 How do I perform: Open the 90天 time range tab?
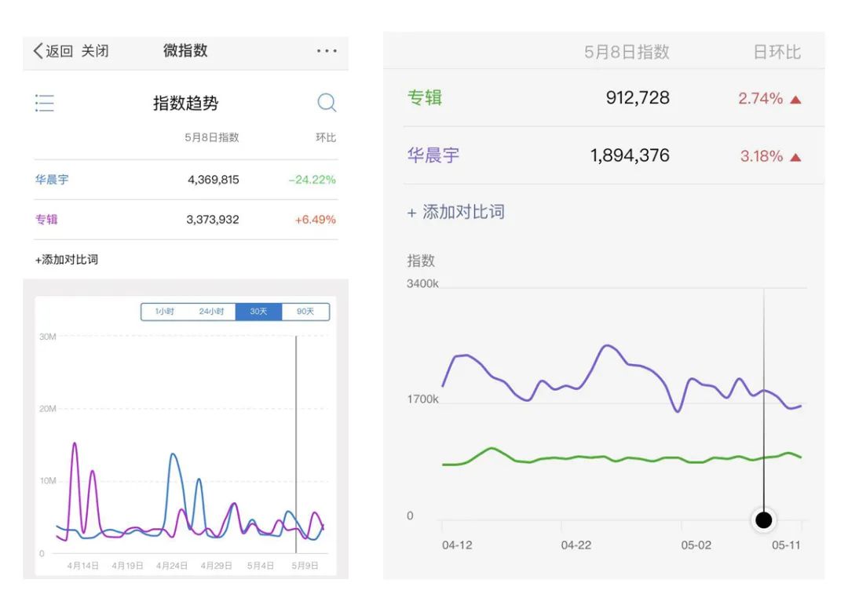pyautogui.click(x=305, y=312)
